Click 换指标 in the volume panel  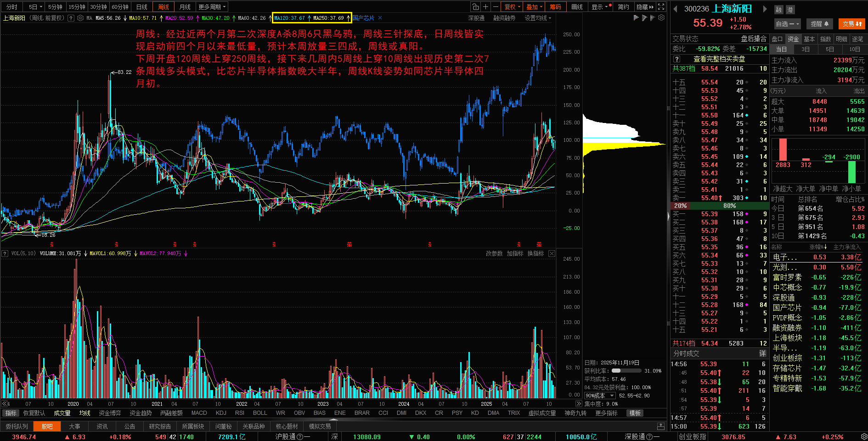click(x=535, y=254)
